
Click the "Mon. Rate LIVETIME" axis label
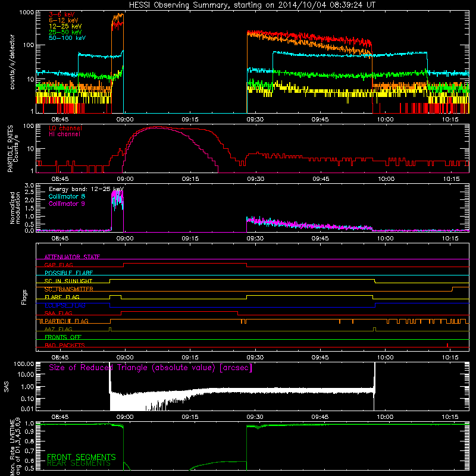pyautogui.click(x=12, y=447)
